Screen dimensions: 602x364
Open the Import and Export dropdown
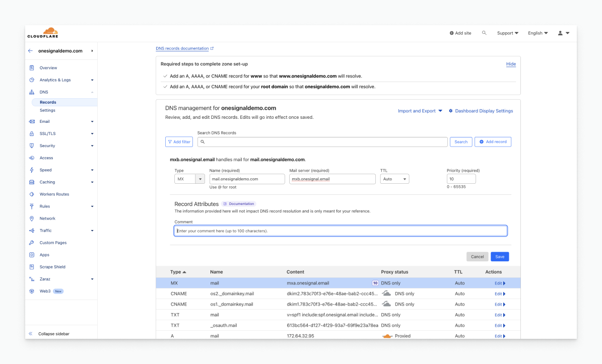(420, 111)
